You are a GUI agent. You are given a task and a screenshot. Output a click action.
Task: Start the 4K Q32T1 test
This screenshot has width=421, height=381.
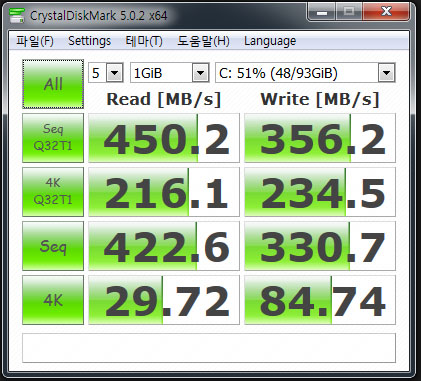[x=53, y=192]
